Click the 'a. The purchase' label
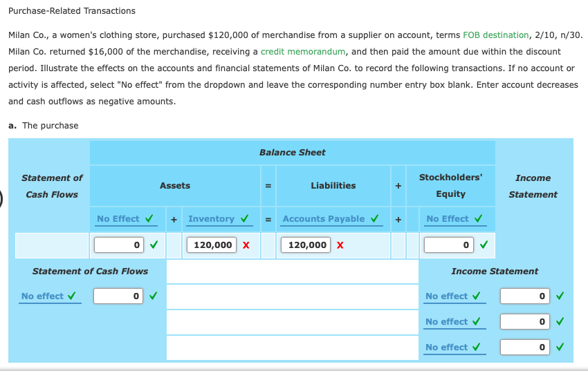The width and height of the screenshot is (588, 371). [x=44, y=126]
